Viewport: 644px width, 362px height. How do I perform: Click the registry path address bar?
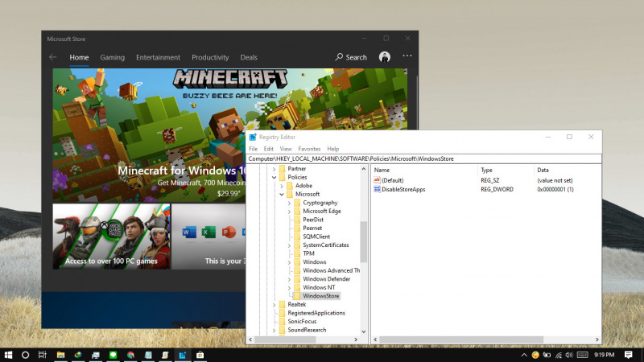point(424,158)
